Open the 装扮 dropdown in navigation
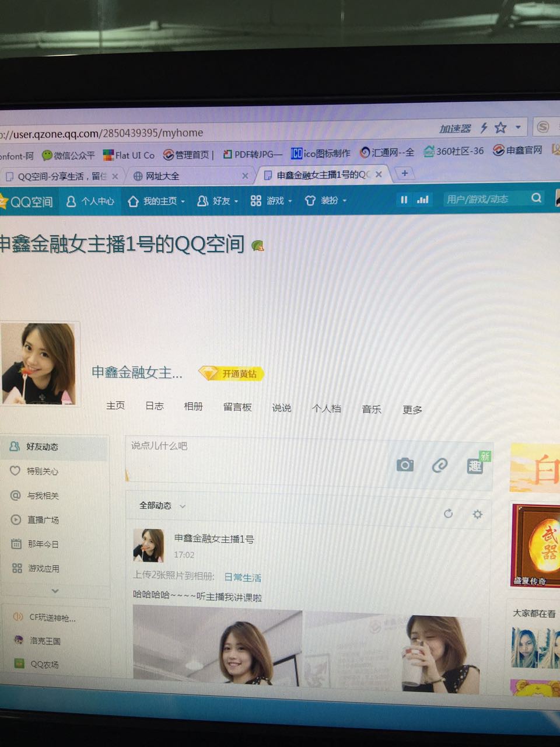 pos(325,201)
